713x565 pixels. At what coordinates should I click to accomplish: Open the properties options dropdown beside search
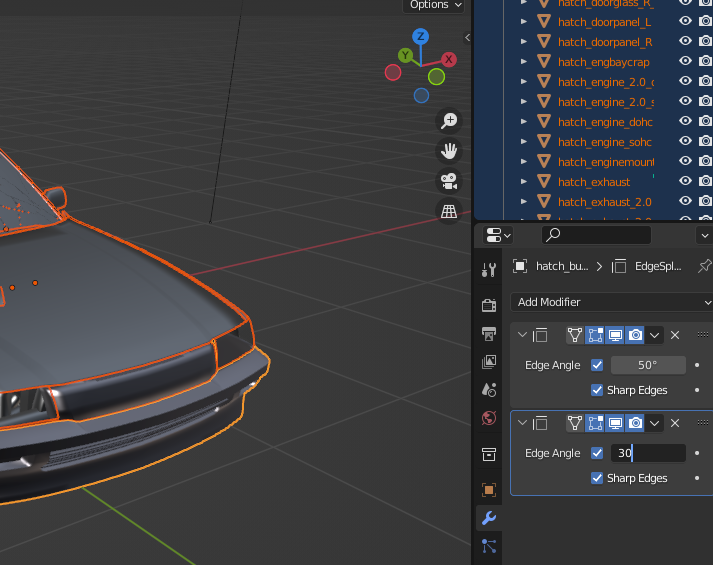704,235
